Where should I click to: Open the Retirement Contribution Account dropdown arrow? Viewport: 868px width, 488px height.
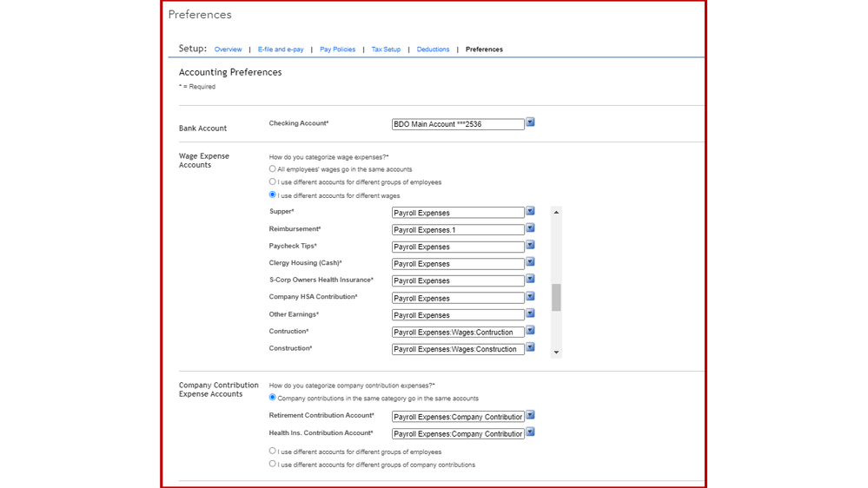click(530, 416)
